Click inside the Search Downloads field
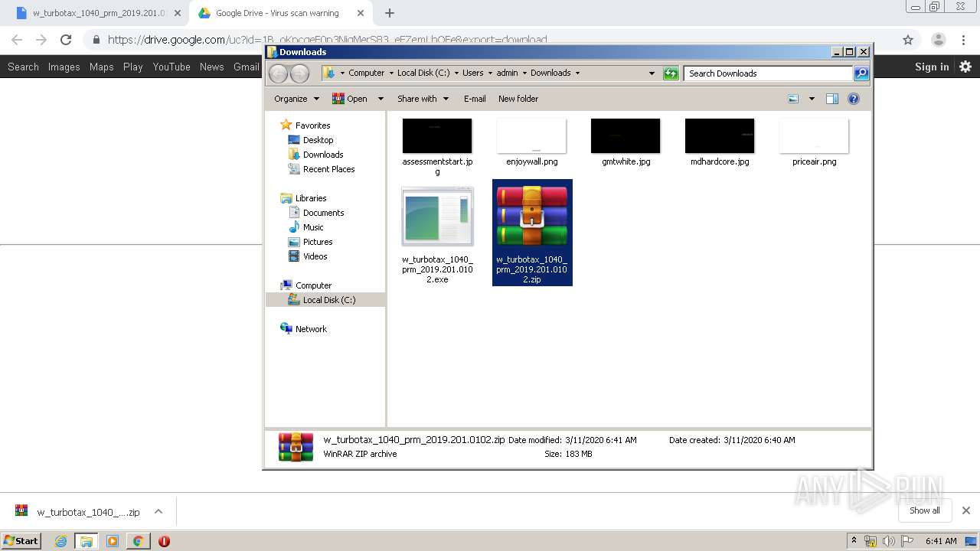This screenshot has width=980, height=551. pyautogui.click(x=768, y=73)
